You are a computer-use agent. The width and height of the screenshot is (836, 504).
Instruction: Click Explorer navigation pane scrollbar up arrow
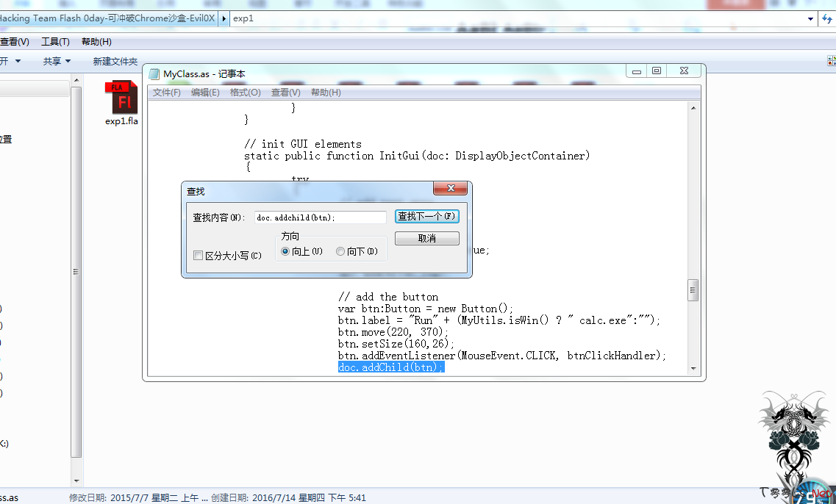76,80
